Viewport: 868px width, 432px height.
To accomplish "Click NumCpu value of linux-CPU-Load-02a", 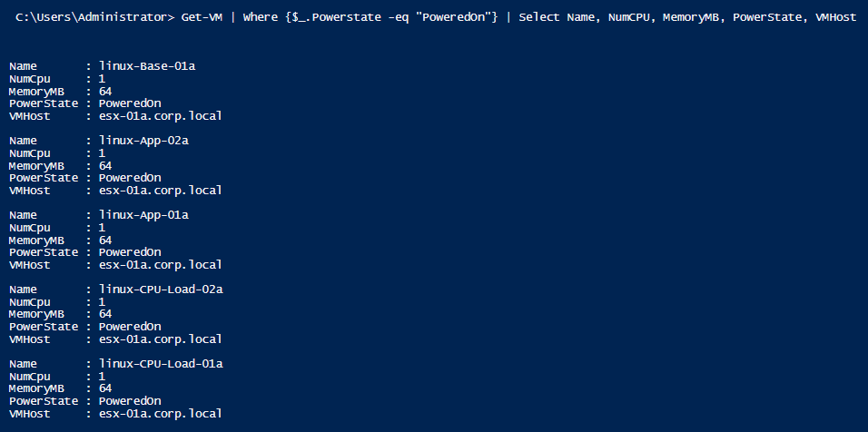I will click(x=102, y=302).
